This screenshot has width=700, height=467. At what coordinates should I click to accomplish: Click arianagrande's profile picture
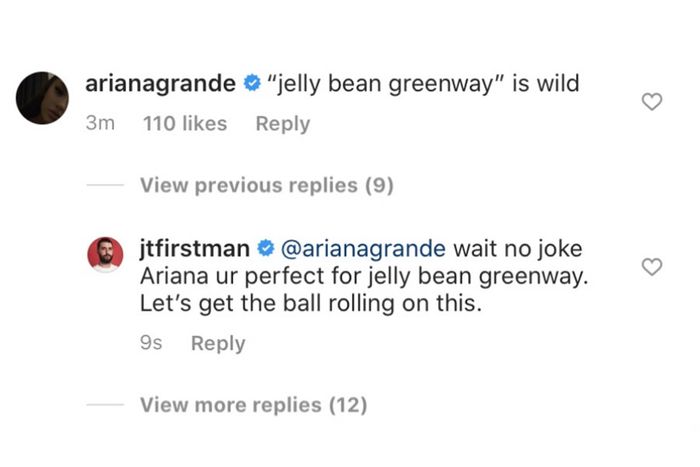[43, 97]
